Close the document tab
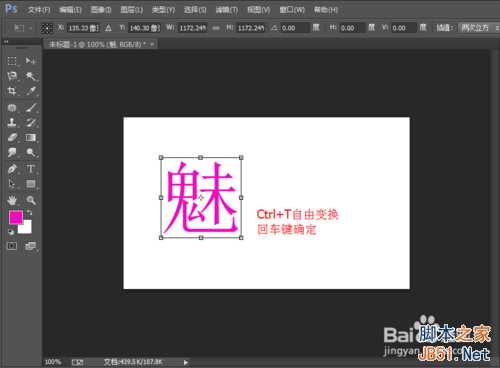 pyautogui.click(x=152, y=44)
